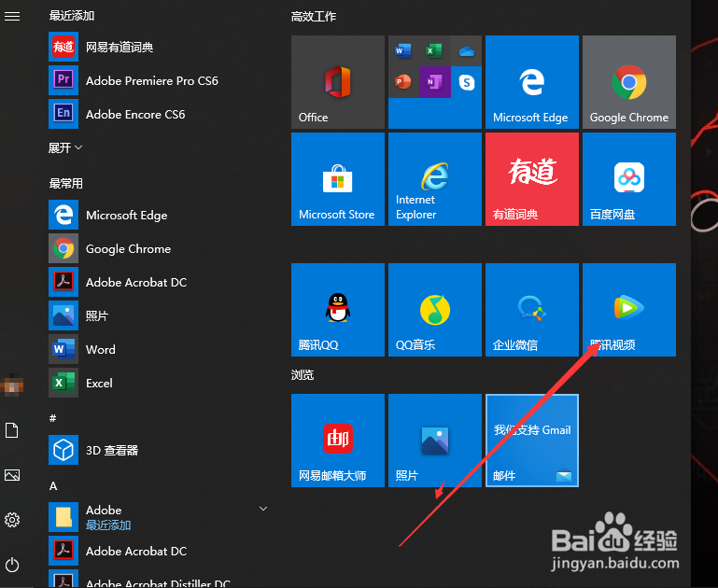Screen dimensions: 718x588
Task: Open 照片 in the most used list
Action: pyautogui.click(x=158, y=315)
